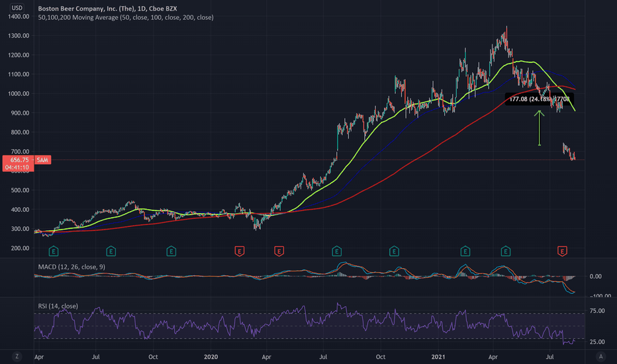Open the July 2019 green earnings marker
The width and height of the screenshot is (617, 364).
click(x=111, y=251)
